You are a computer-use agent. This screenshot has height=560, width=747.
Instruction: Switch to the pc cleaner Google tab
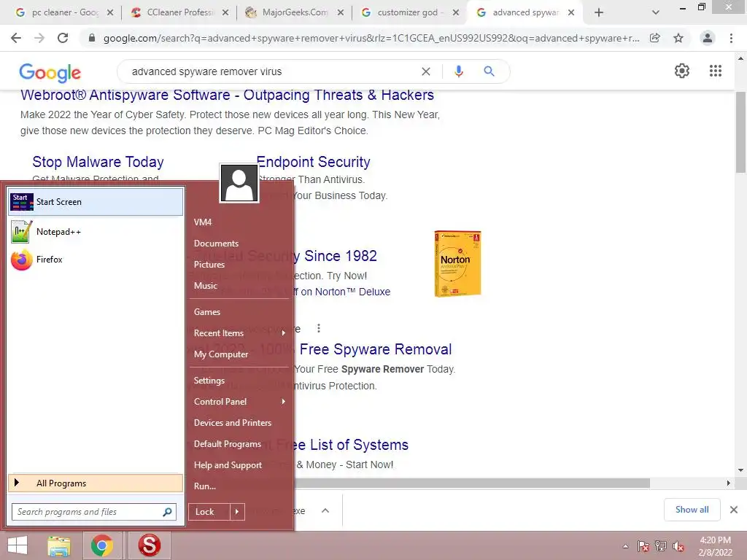[65, 12]
